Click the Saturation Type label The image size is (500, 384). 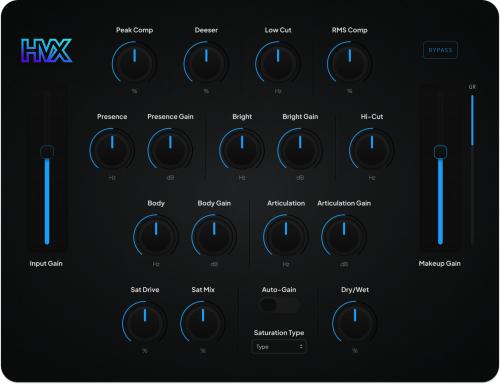pos(279,333)
